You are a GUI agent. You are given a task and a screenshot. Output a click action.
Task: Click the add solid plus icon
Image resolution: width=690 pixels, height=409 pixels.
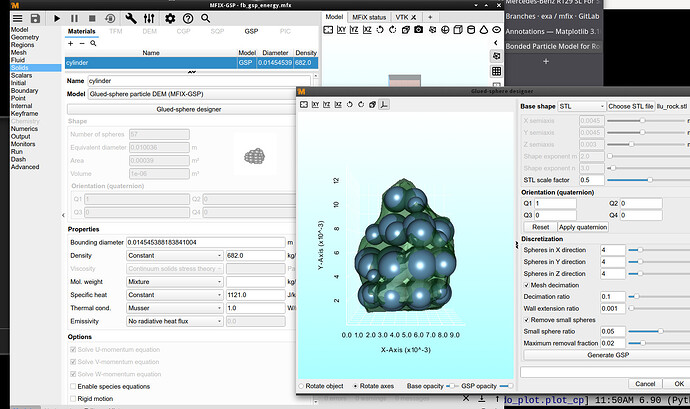coord(68,43)
